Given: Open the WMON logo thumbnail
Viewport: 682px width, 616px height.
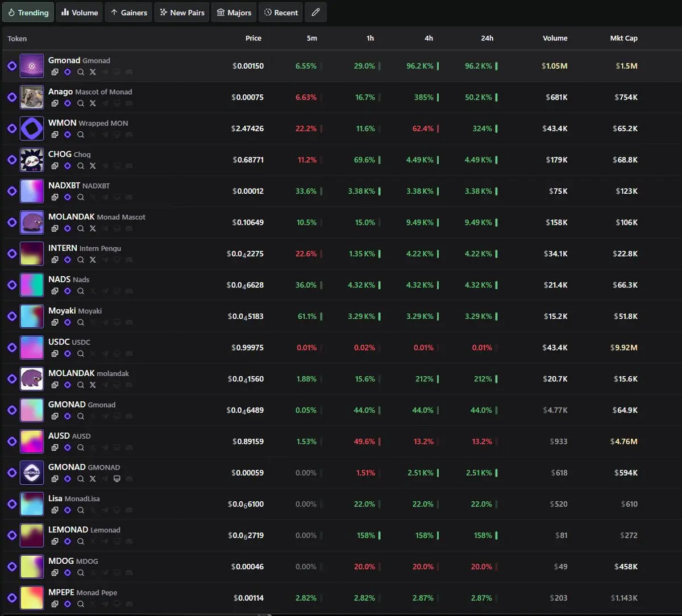Looking at the screenshot, I should 32,128.
